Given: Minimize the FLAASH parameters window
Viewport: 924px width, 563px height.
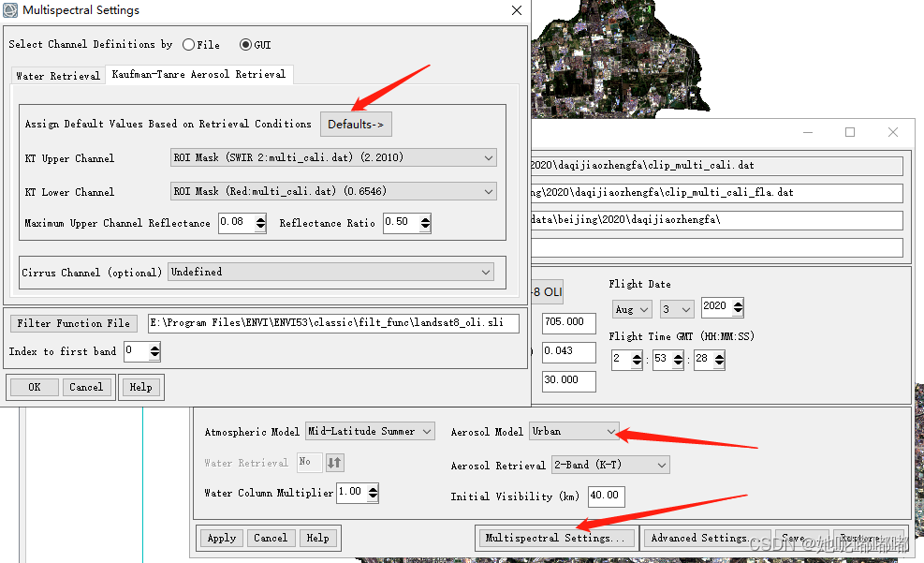Looking at the screenshot, I should [x=808, y=133].
